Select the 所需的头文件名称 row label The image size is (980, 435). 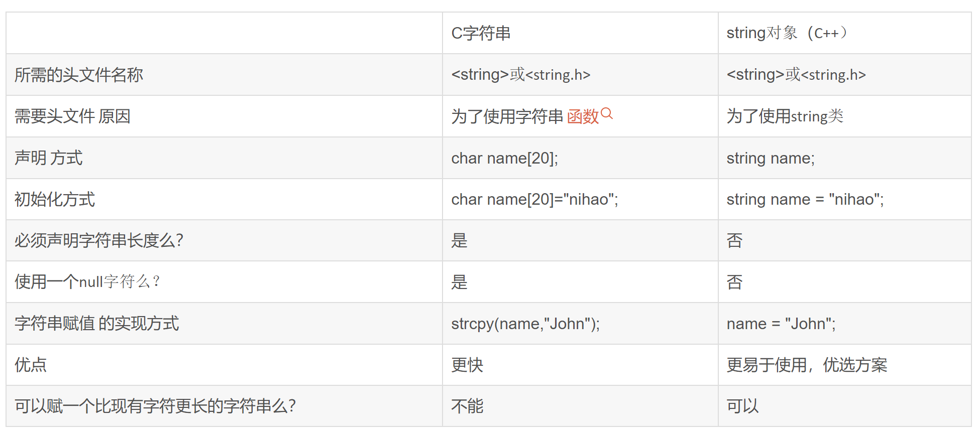(x=79, y=75)
